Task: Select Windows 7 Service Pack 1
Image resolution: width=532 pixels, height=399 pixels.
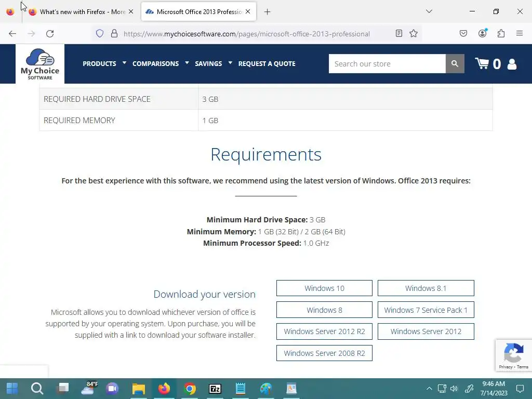Action: click(x=426, y=310)
